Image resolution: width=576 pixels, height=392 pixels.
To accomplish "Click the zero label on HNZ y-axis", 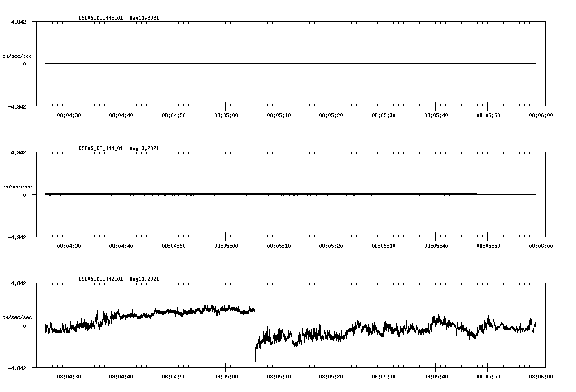I will click(x=25, y=325).
